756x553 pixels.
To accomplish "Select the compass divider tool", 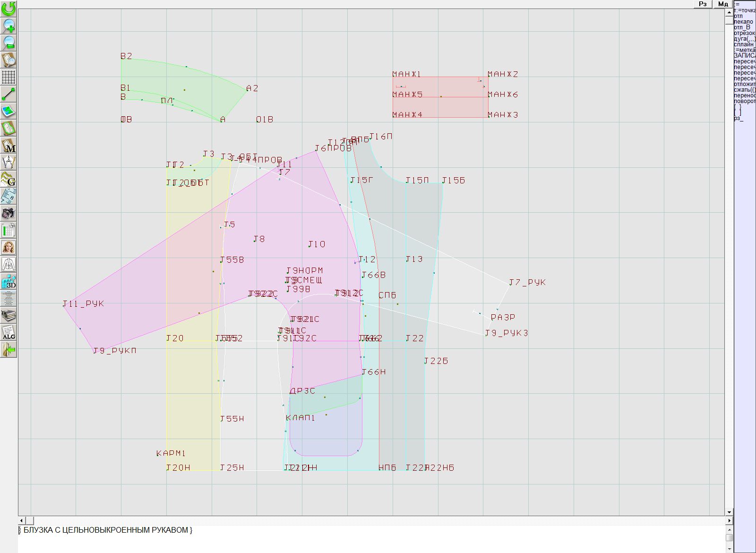I will coord(9,163).
